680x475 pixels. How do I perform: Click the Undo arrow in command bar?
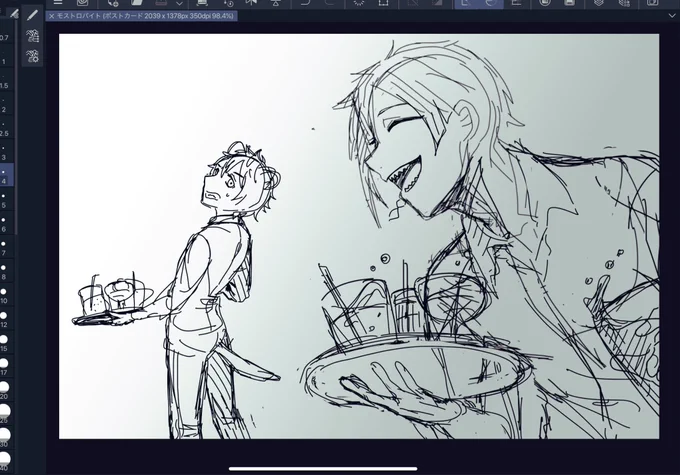point(305,3)
